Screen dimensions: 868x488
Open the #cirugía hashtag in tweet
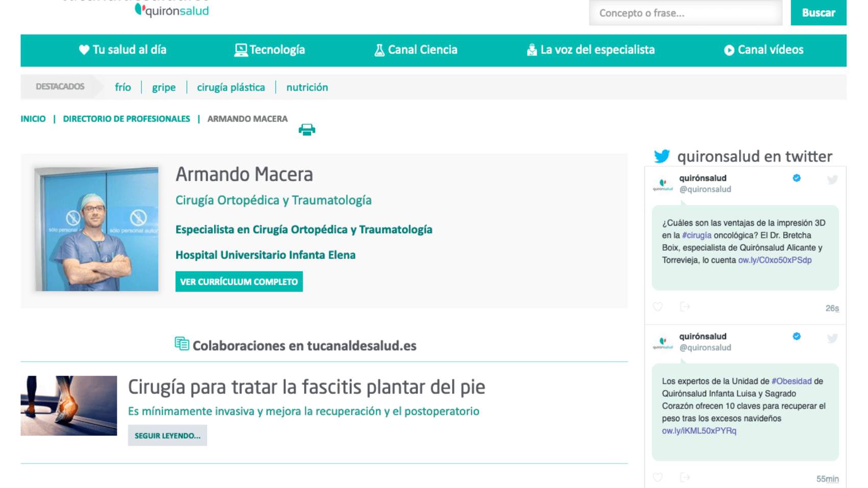(x=697, y=235)
